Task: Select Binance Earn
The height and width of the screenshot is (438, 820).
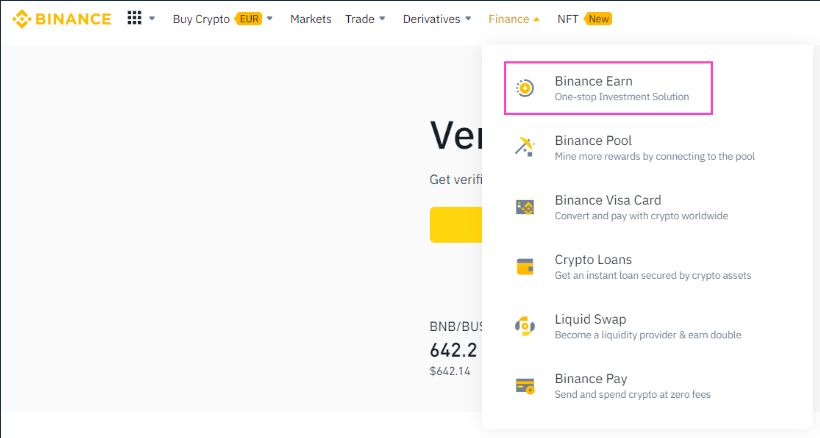Action: pyautogui.click(x=594, y=81)
